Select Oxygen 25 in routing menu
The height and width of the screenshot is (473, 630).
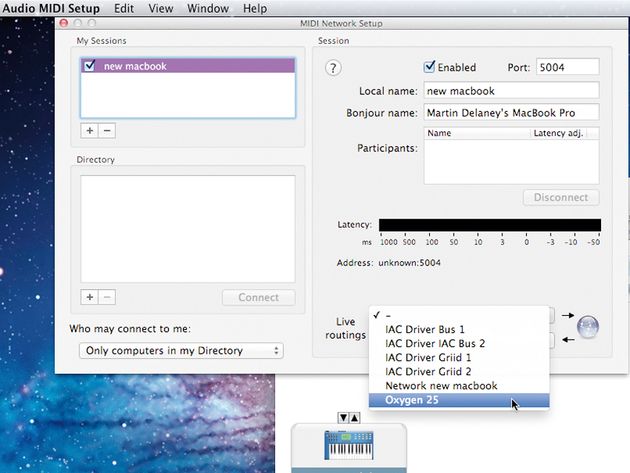coord(459,400)
